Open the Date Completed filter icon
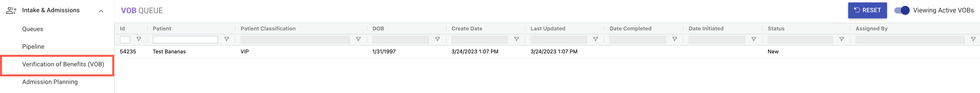 click(675, 39)
